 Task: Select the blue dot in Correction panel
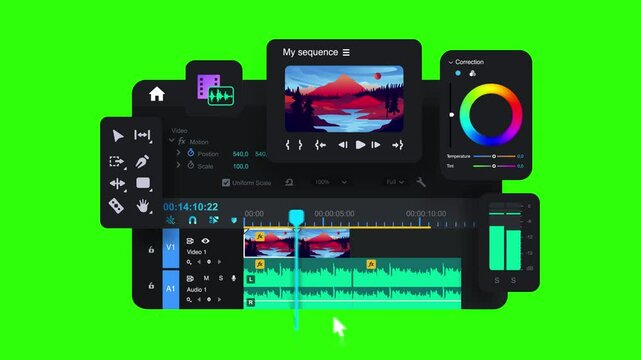[458, 73]
